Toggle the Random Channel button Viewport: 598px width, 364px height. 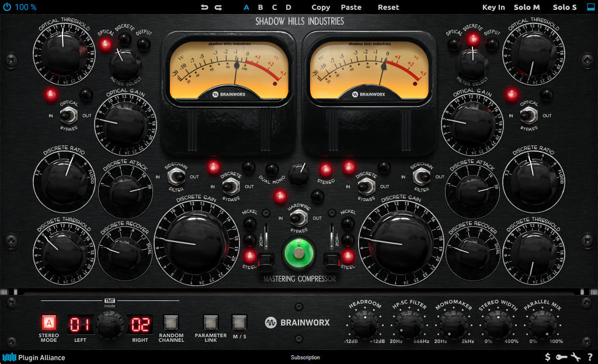tap(171, 322)
